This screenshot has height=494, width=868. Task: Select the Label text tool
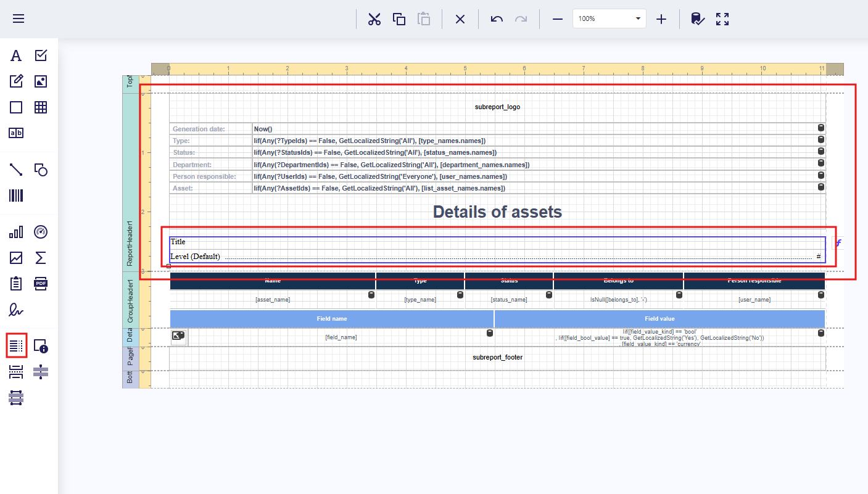[x=16, y=56]
